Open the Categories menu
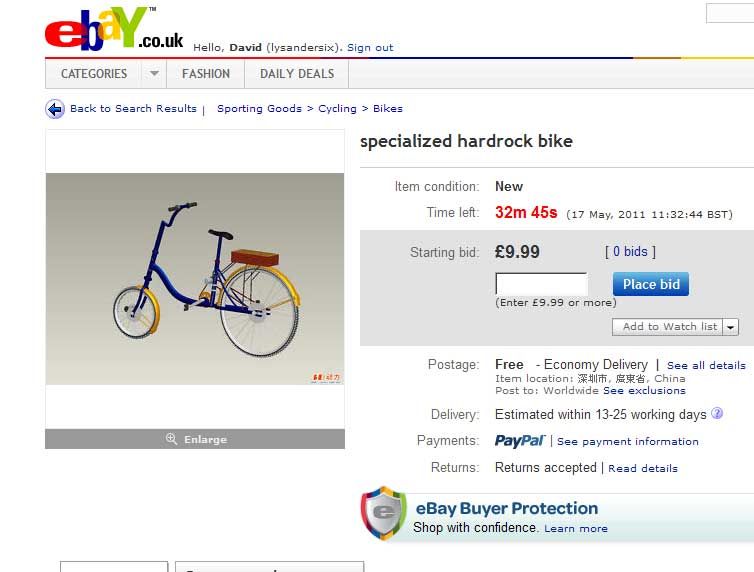This screenshot has width=754, height=572. tap(94, 74)
